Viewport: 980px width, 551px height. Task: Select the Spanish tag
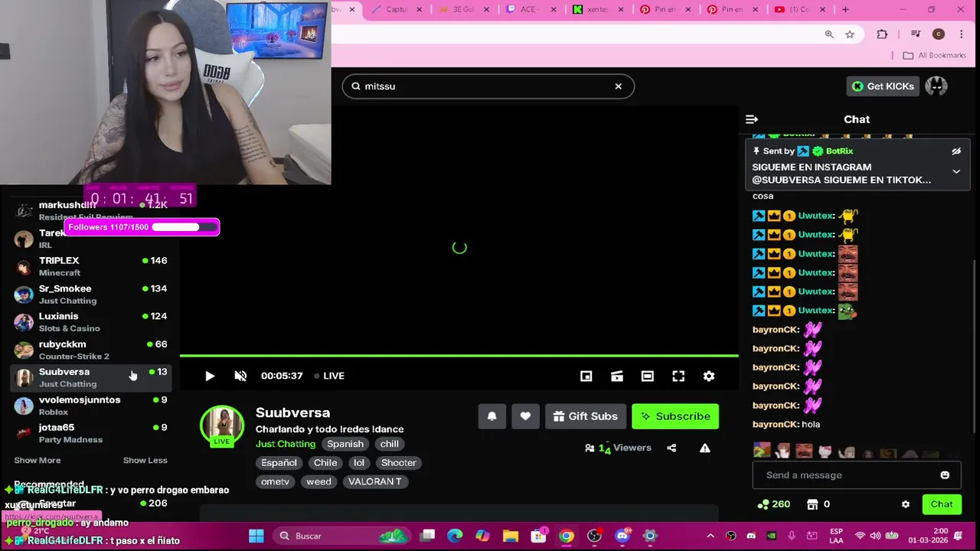tap(345, 444)
